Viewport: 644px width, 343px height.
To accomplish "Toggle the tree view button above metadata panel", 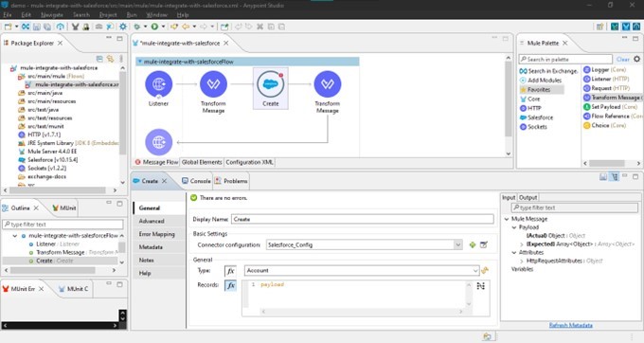I will [615, 176].
